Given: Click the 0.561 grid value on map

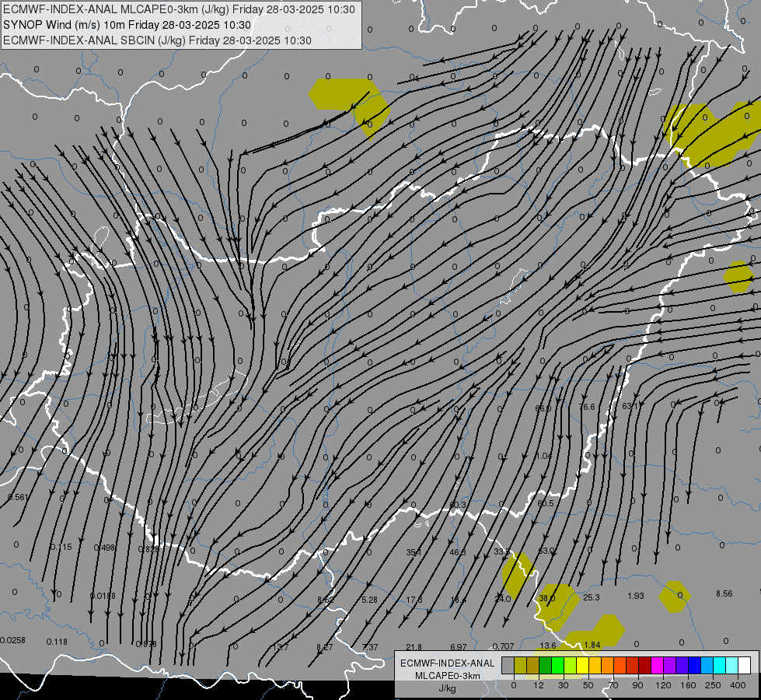Looking at the screenshot, I should 18,498.
